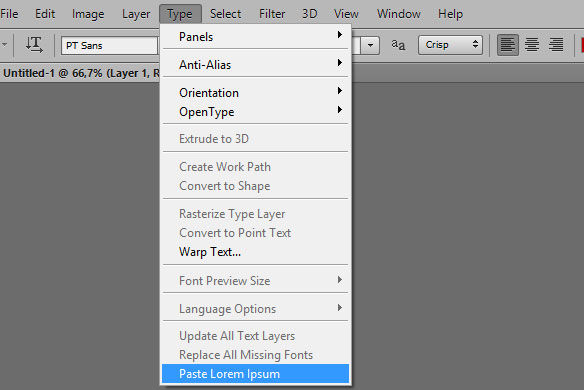Open the 3D menu
Screen dimensions: 584x390
pos(310,14)
